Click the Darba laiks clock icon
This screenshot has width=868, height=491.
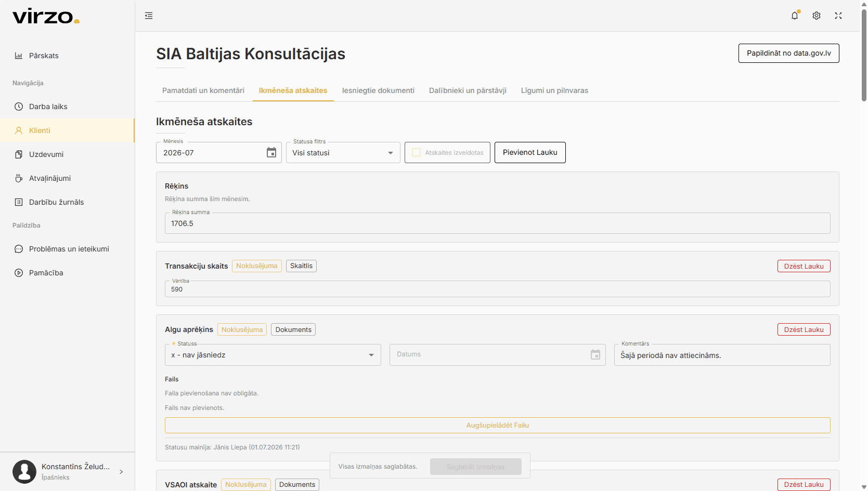(19, 107)
